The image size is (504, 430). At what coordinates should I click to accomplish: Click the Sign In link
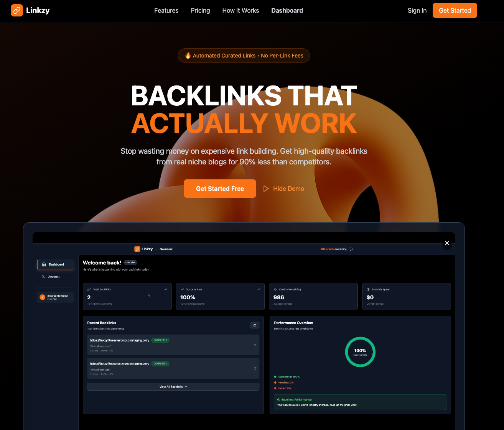coord(417,10)
